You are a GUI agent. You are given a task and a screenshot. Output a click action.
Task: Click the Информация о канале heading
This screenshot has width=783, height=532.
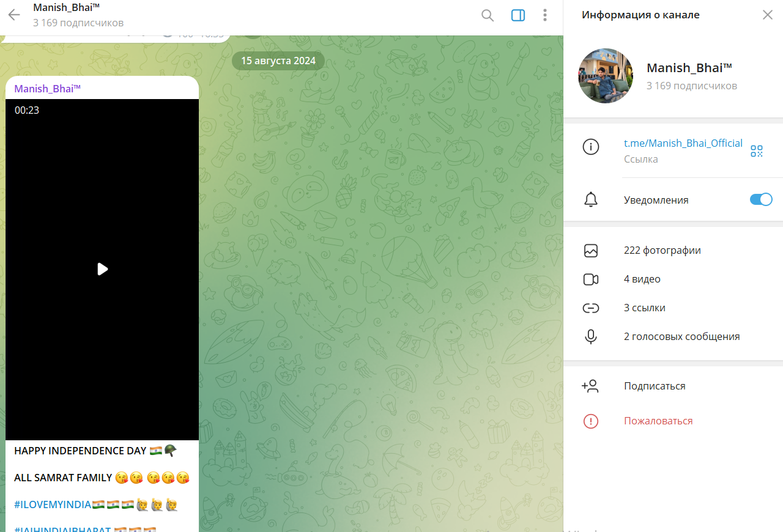point(640,15)
